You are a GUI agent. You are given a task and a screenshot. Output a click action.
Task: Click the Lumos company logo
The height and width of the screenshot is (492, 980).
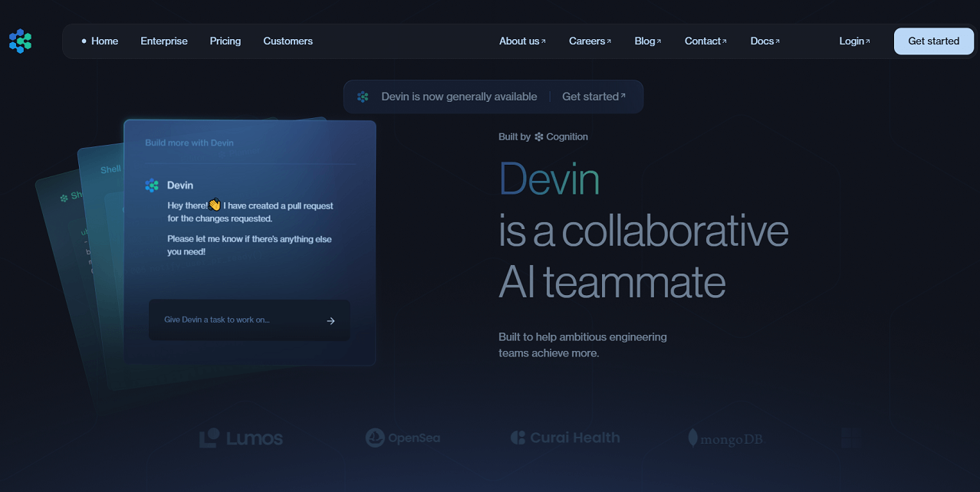(x=240, y=438)
